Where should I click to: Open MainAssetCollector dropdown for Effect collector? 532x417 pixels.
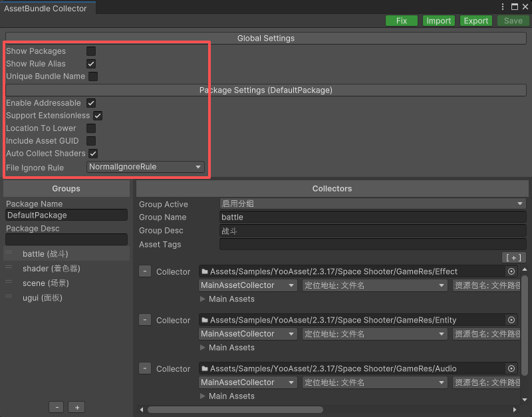pos(248,285)
